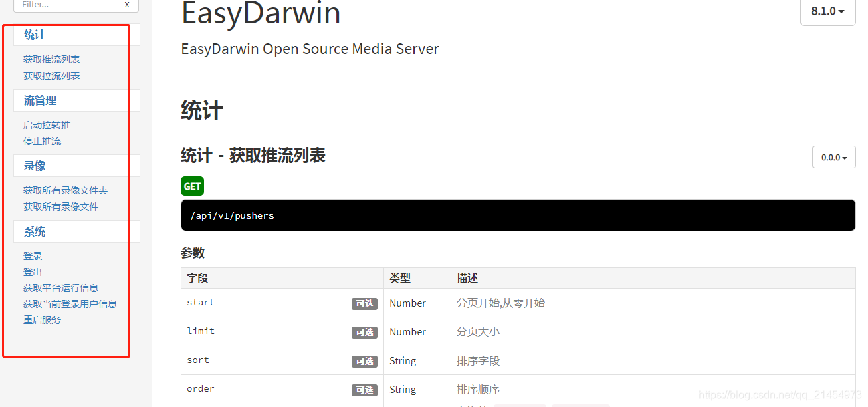Click the start parameter name
Image resolution: width=868 pixels, height=407 pixels.
(201, 303)
